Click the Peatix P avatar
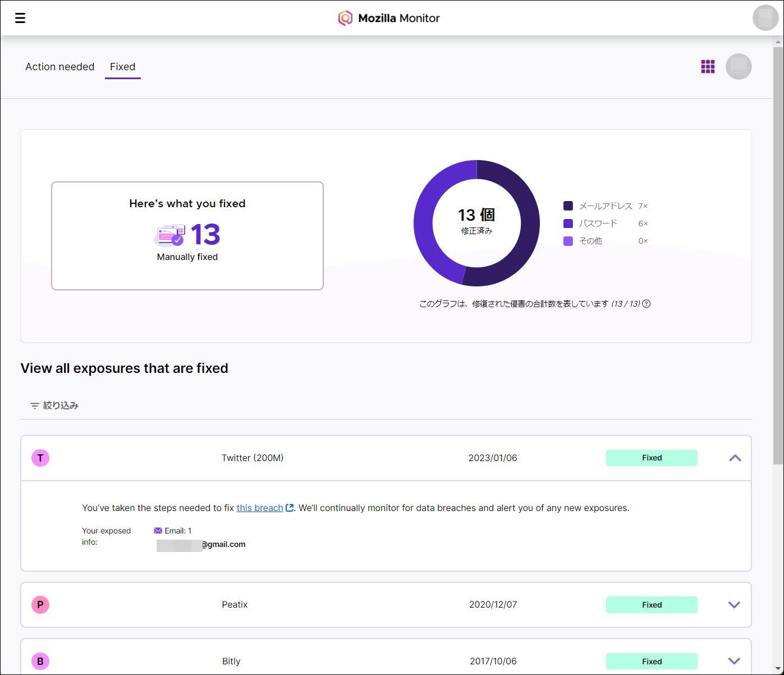 point(40,605)
